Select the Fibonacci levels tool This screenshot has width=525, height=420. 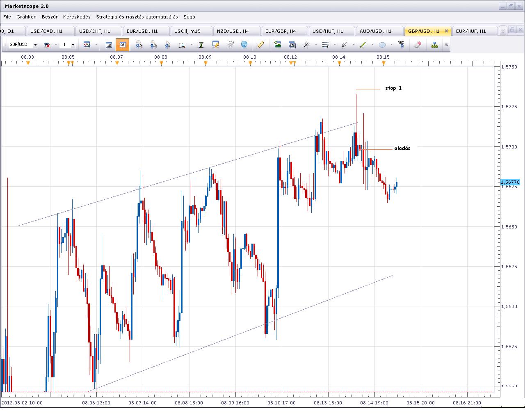(326, 44)
